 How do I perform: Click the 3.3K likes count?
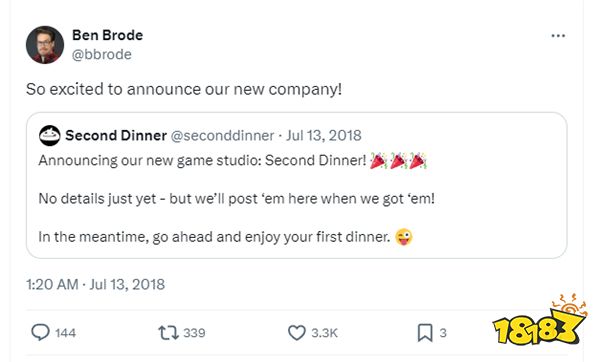324,333
